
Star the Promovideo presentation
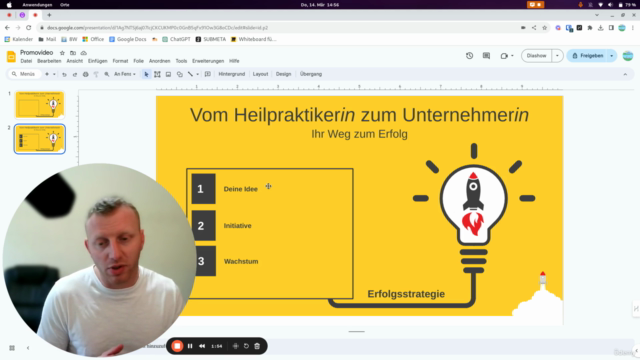62,53
